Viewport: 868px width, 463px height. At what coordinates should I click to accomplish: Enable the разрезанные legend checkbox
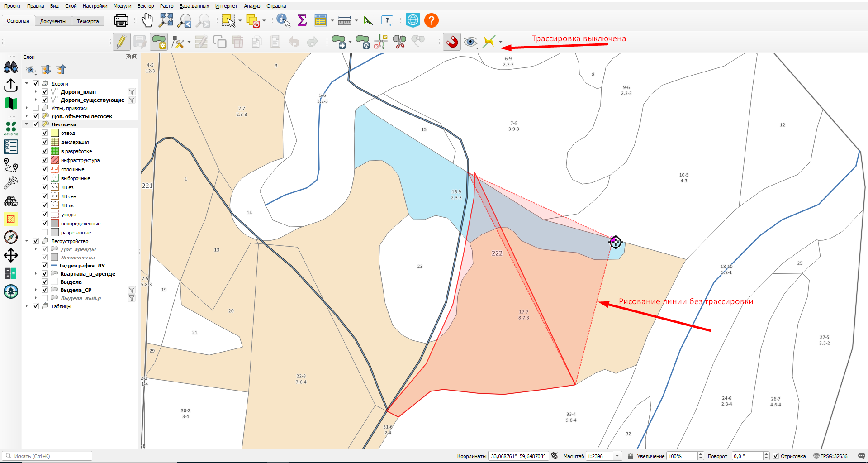tap(45, 232)
